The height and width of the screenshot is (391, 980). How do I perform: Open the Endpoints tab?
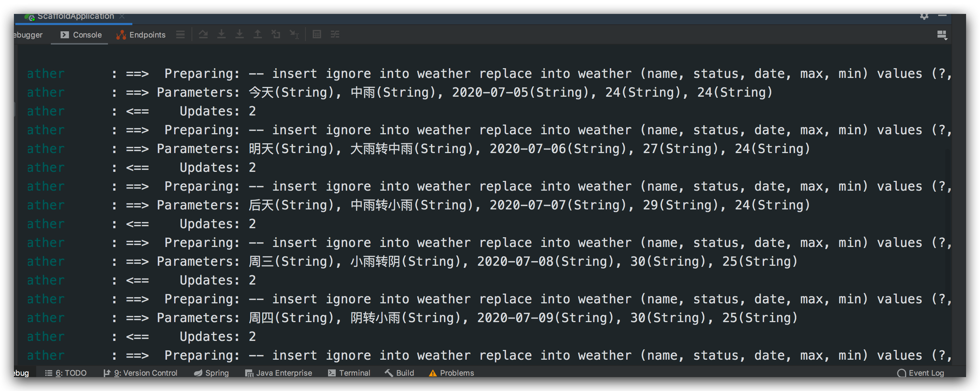[141, 35]
